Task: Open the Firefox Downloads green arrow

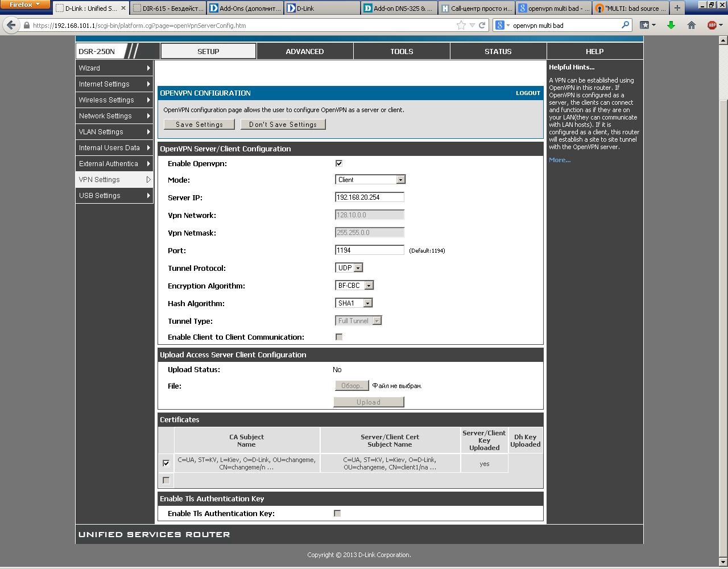Action: click(x=671, y=25)
